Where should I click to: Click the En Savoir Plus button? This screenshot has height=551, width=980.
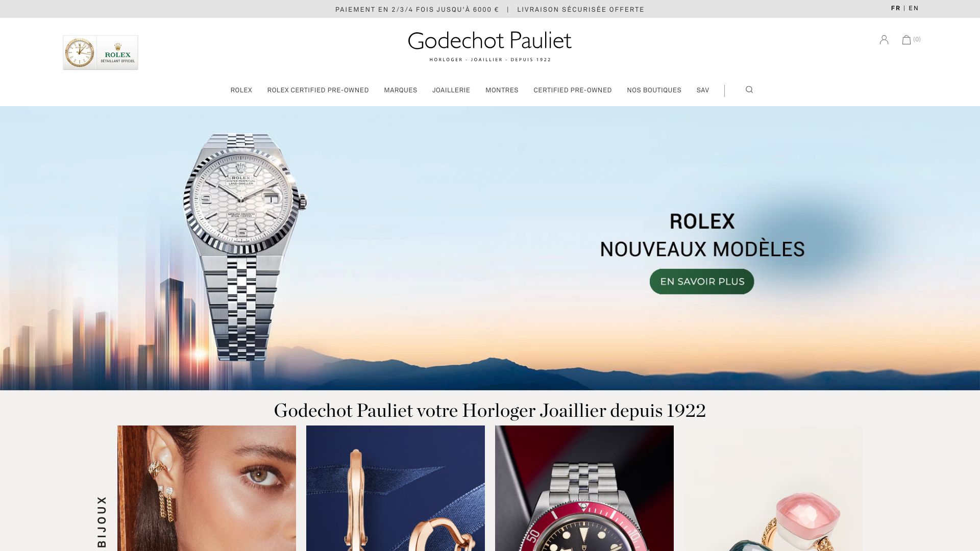[x=702, y=282]
